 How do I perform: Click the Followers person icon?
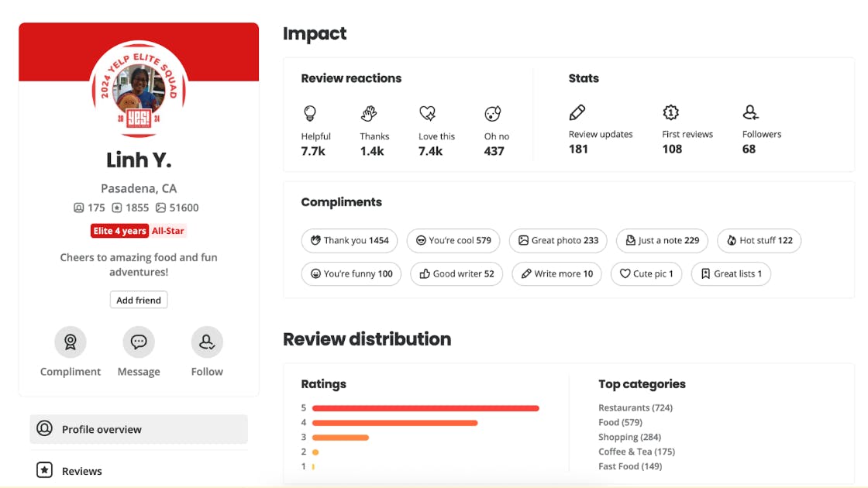[750, 112]
